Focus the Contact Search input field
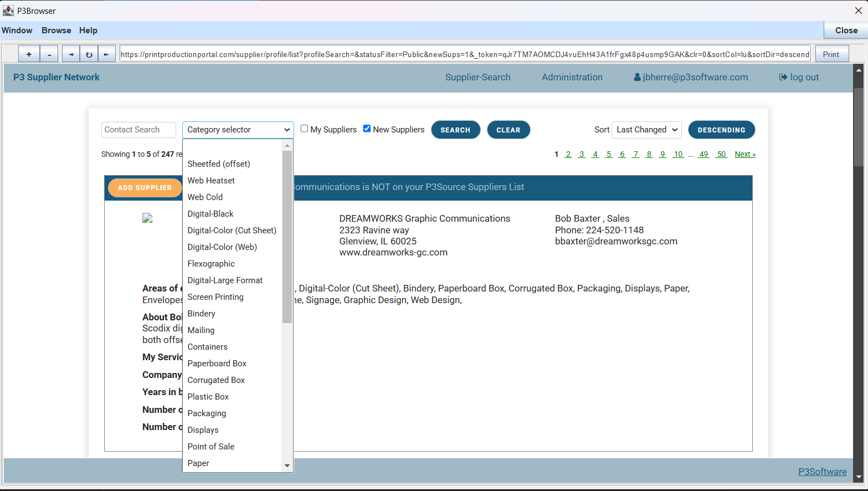 (x=138, y=130)
